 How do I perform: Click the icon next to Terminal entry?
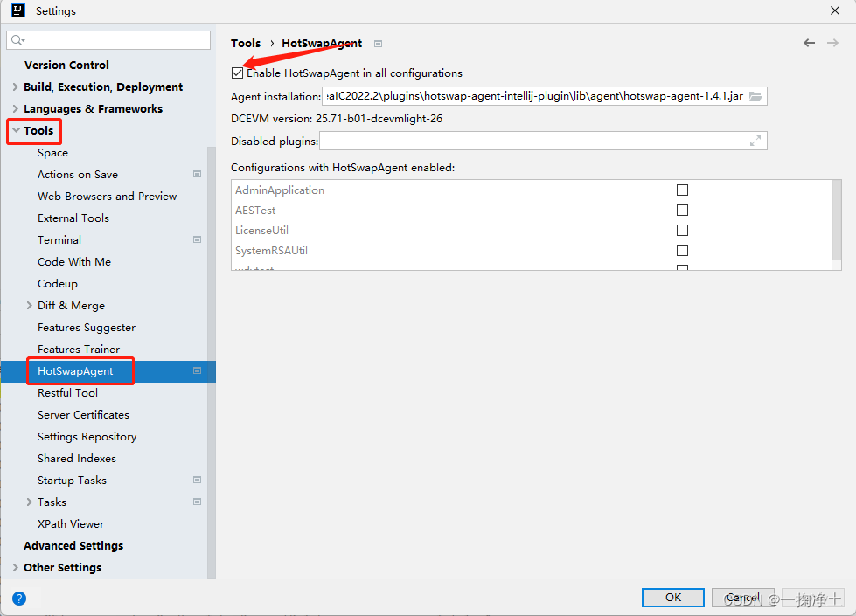197,239
